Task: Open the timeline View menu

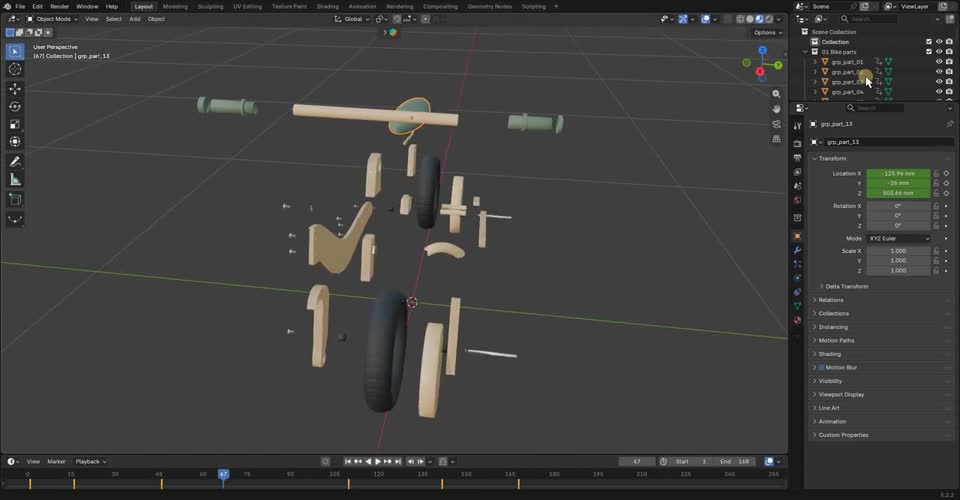Action: [33, 461]
